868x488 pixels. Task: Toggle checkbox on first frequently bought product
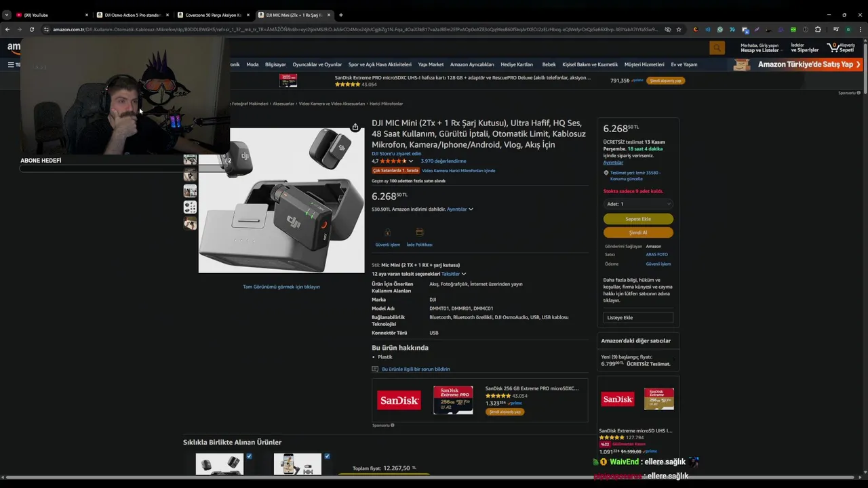pyautogui.click(x=249, y=456)
